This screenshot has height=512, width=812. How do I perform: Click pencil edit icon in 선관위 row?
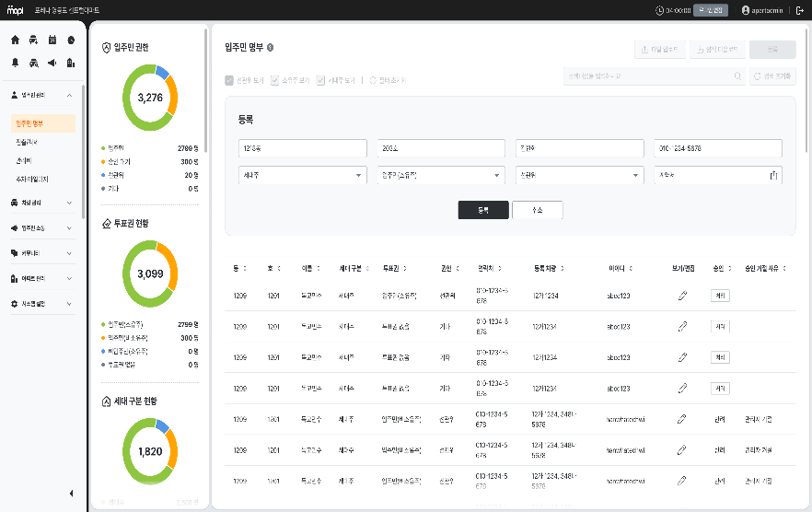pos(682,296)
